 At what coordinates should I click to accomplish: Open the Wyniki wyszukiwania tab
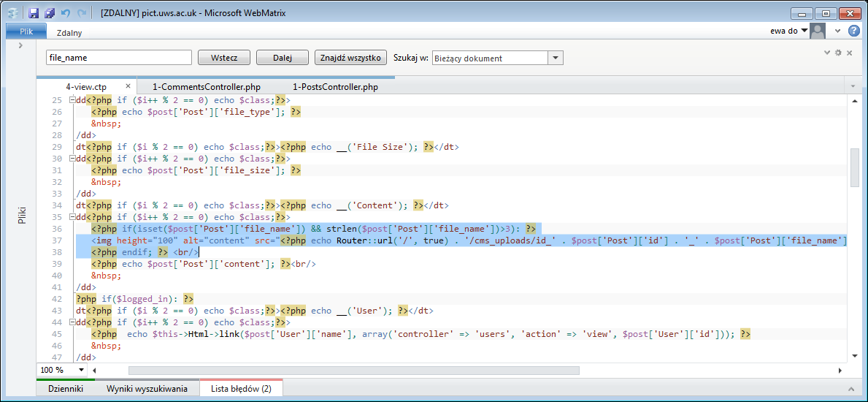pos(147,389)
